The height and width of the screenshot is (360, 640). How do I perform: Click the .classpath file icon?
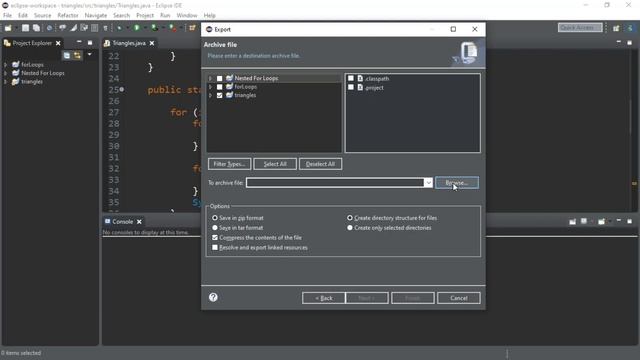360,78
